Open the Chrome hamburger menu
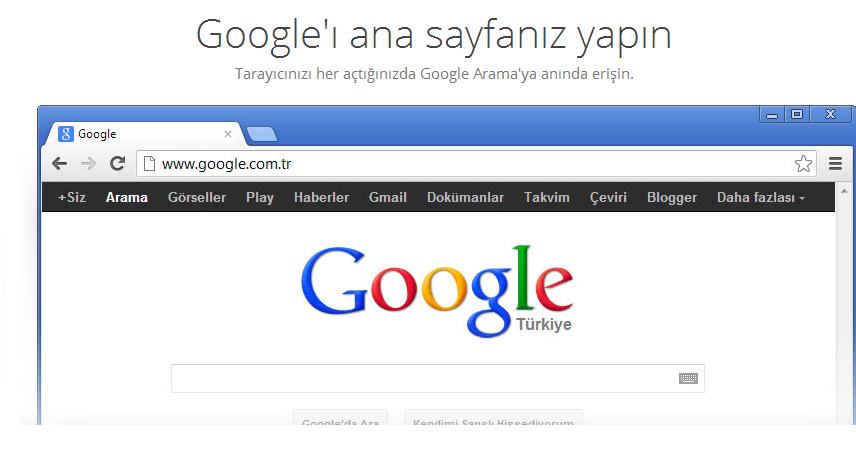Image resolution: width=856 pixels, height=449 pixels. pyautogui.click(x=835, y=163)
